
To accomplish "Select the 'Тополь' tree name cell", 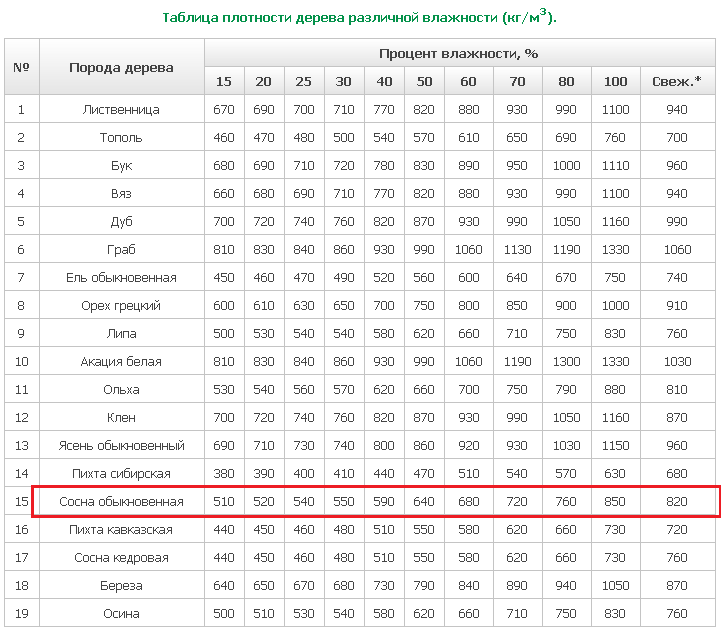I will pyautogui.click(x=122, y=138).
